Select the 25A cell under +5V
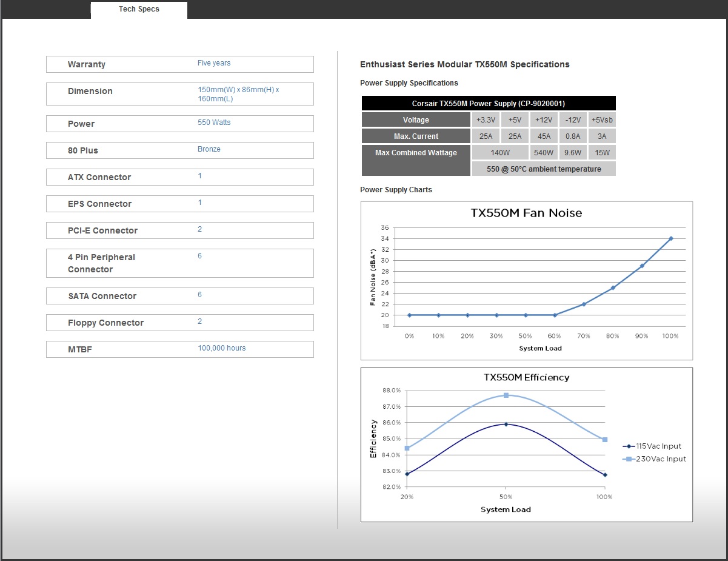 (x=515, y=136)
